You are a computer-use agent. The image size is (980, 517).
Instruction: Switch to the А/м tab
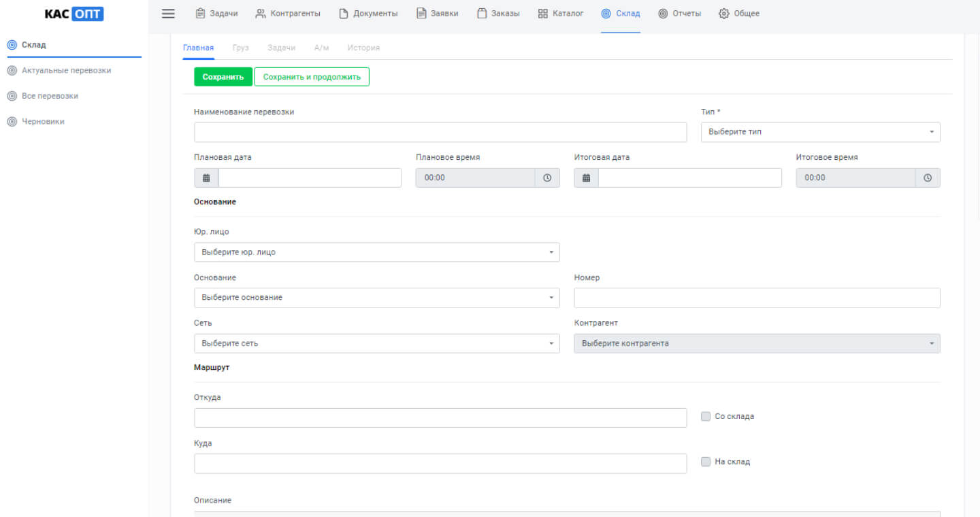coord(321,48)
